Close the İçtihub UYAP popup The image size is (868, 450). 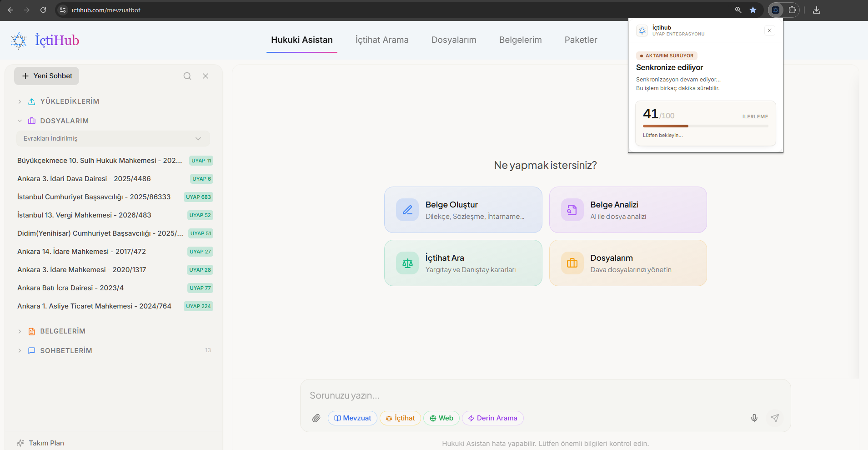click(x=770, y=30)
